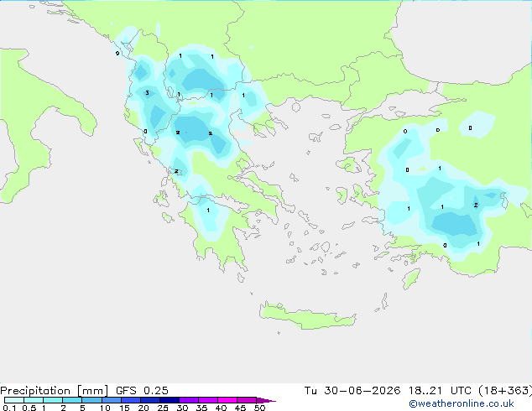This screenshot has height=411, width=532.
Task: Click legend label '15'
Action: click(x=124, y=408)
